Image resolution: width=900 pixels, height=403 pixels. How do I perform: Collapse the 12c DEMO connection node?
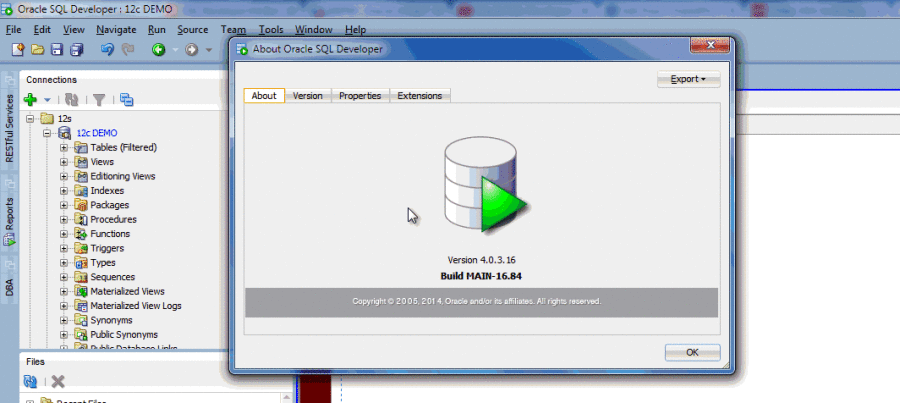46,132
